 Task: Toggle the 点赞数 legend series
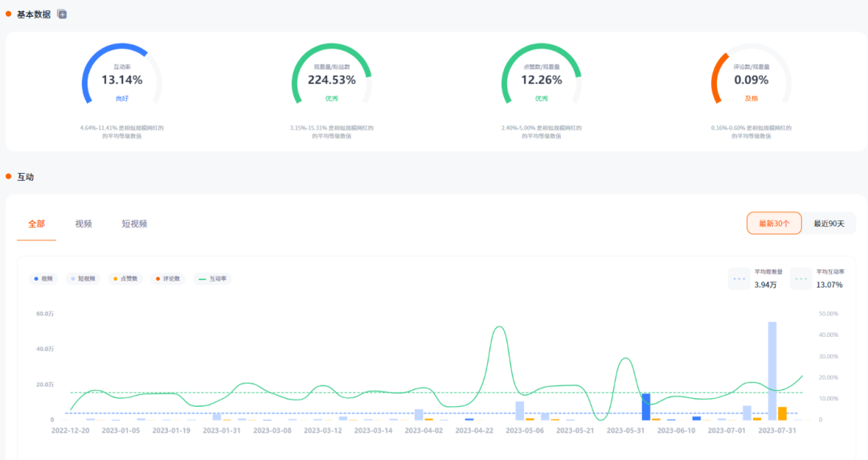(x=125, y=279)
